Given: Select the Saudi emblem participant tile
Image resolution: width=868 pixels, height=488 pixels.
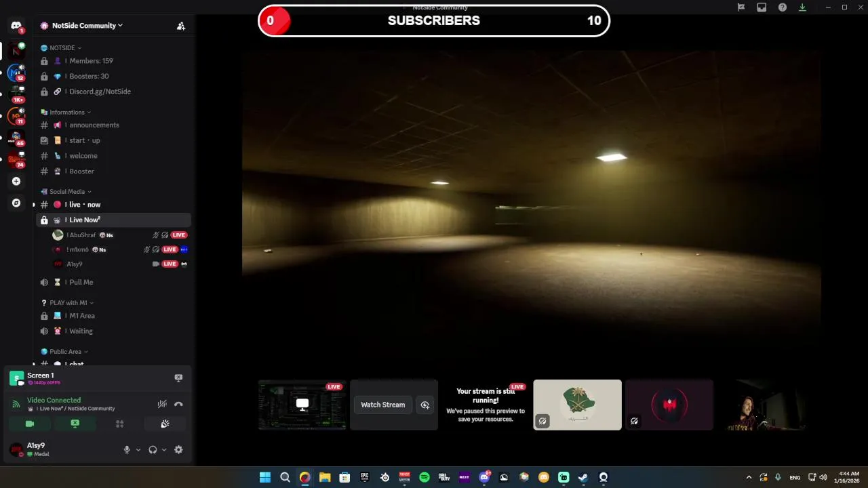Looking at the screenshot, I should [x=577, y=405].
